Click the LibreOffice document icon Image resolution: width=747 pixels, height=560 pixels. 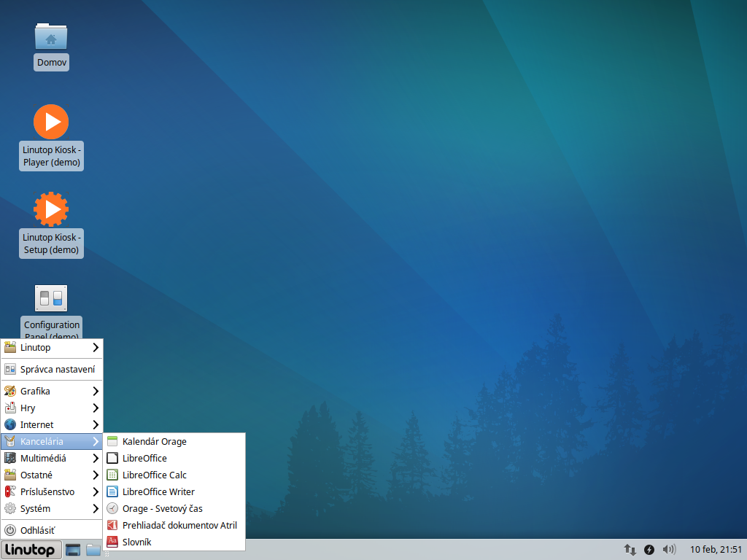[112, 458]
